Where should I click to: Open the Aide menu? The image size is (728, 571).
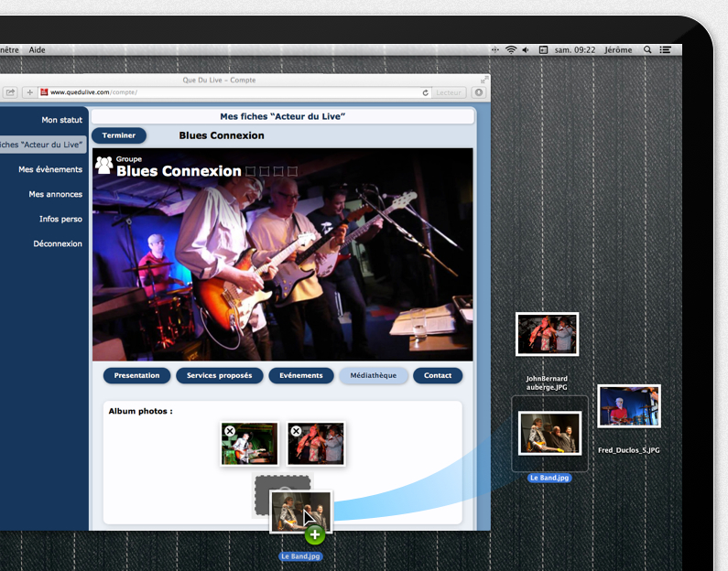(x=38, y=49)
